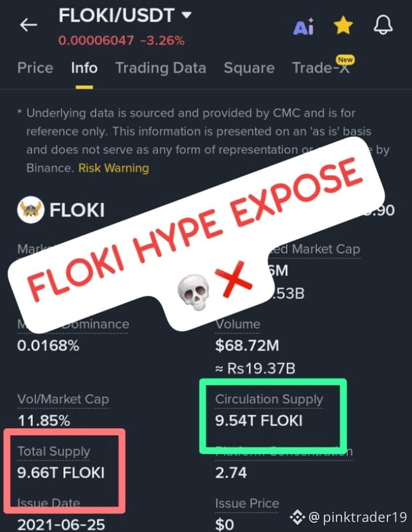Tap the Vol/Market Cap label
412x532 pixels.
pos(63,399)
